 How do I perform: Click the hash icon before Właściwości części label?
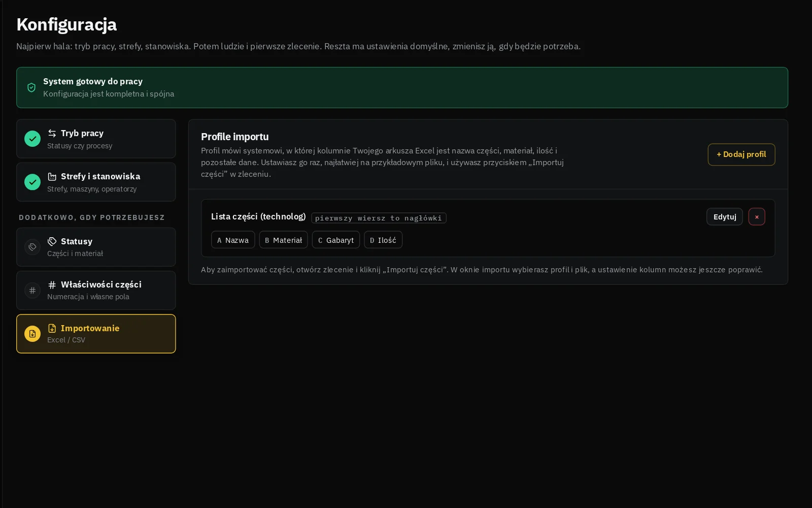click(x=52, y=284)
